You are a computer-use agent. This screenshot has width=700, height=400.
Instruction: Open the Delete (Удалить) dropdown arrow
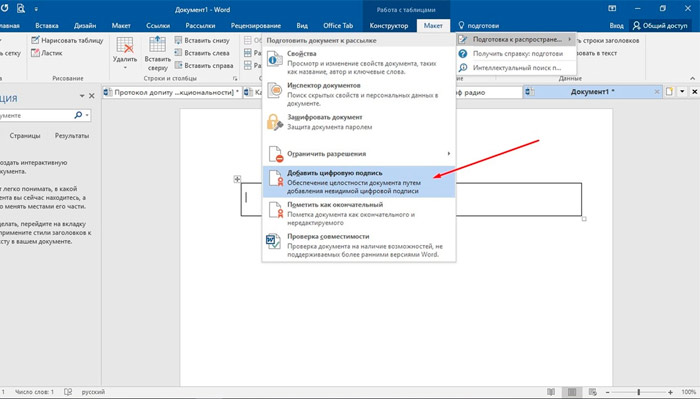(x=125, y=68)
